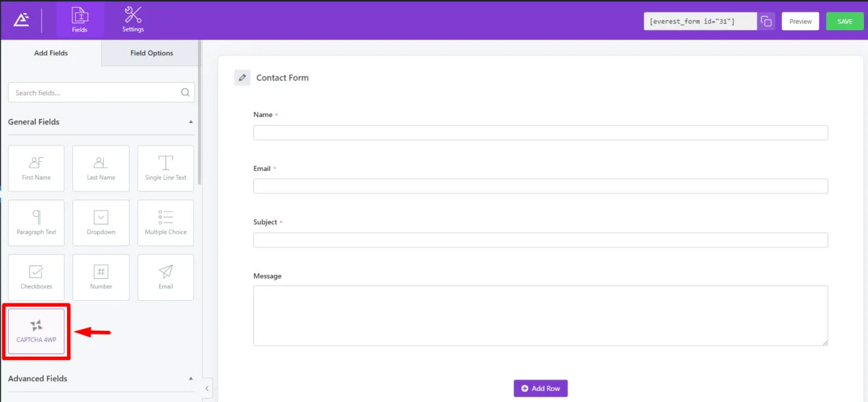Add the CAPTCHA 4WP field
The height and width of the screenshot is (402, 868).
point(36,332)
